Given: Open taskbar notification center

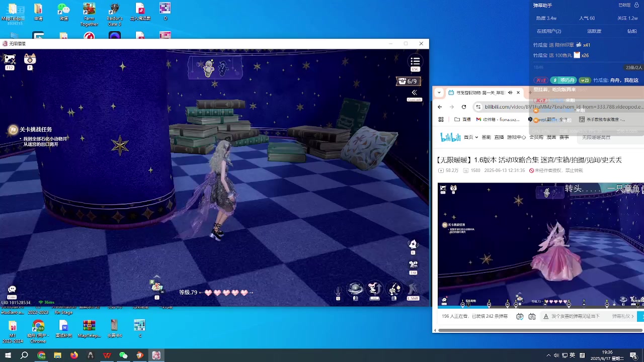Looking at the screenshot, I should coord(633,355).
